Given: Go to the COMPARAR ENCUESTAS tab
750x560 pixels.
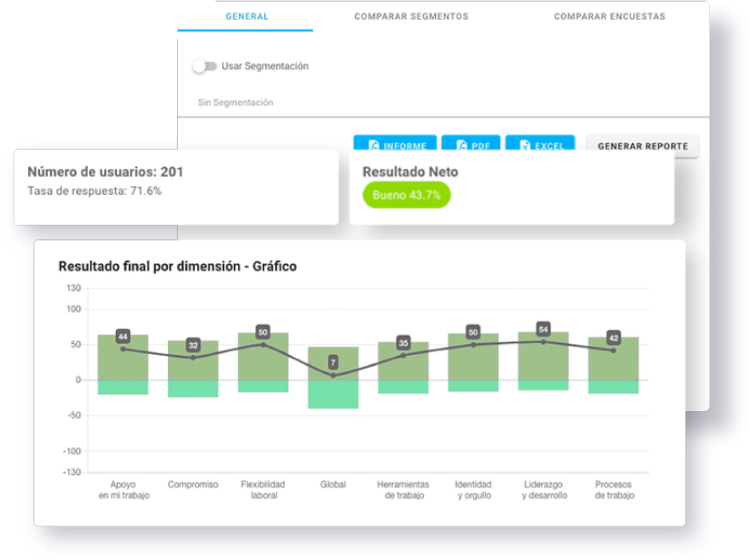Looking at the screenshot, I should coord(609,17).
